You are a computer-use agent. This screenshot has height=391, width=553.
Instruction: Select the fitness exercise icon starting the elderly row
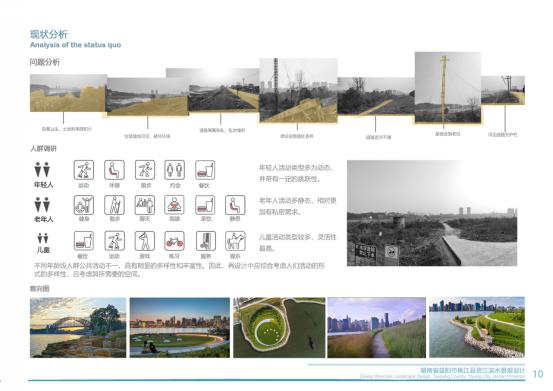pyautogui.click(x=84, y=205)
